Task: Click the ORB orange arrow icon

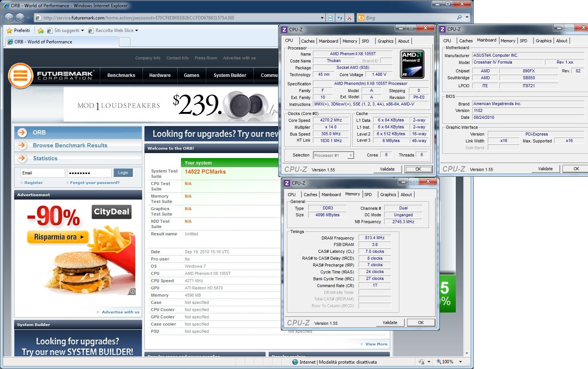Action: (22, 132)
